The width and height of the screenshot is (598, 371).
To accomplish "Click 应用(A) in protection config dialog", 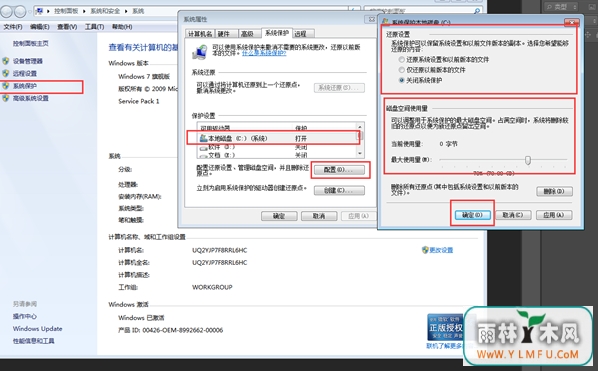I will click(x=554, y=215).
